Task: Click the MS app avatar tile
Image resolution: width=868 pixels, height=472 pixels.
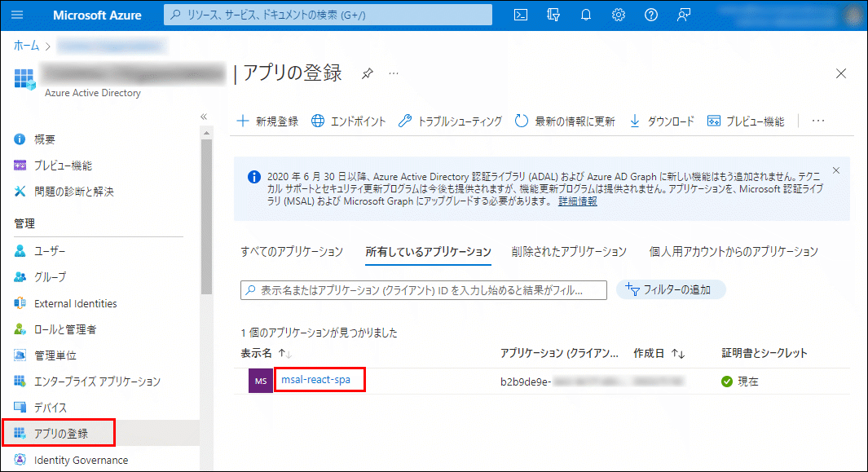Action: click(261, 382)
